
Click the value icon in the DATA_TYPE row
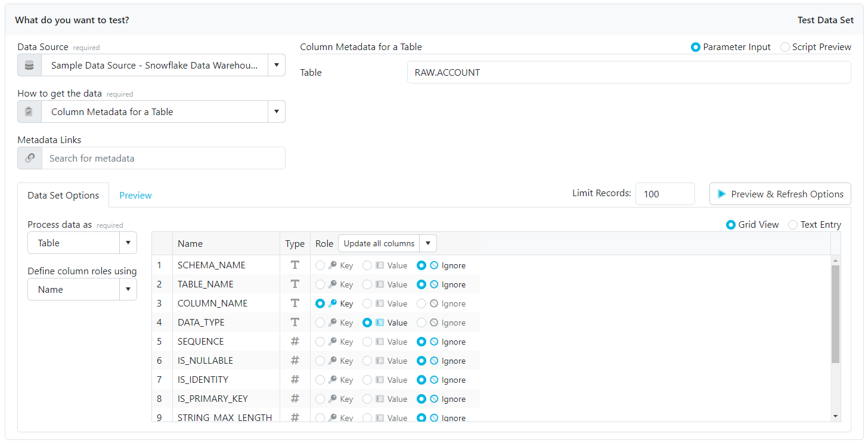(x=380, y=323)
